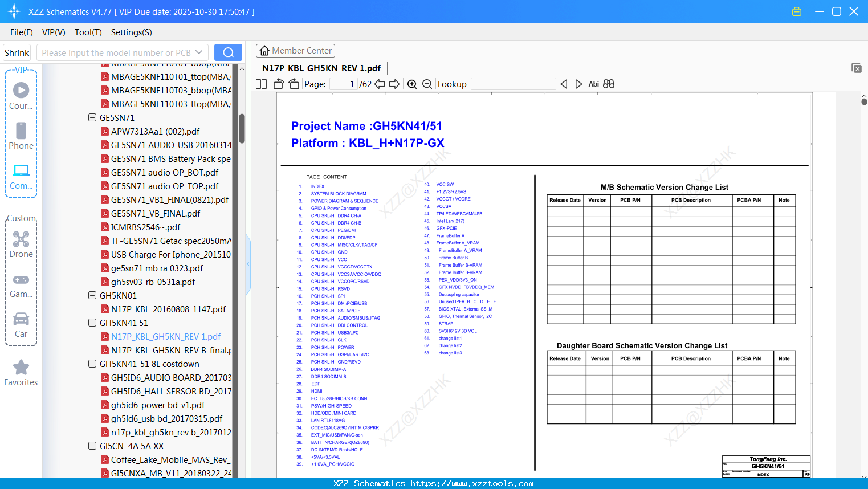The height and width of the screenshot is (489, 868).
Task: Select Drone category in sidebar
Action: click(x=21, y=244)
